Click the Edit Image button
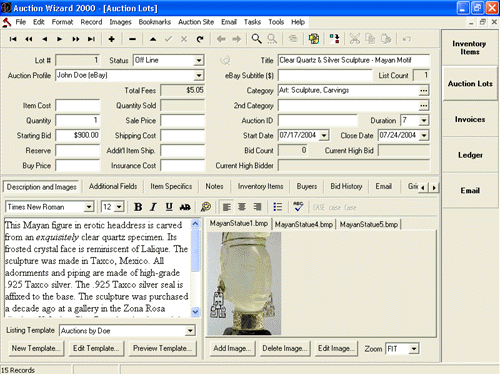The height and width of the screenshot is (374, 500). (x=336, y=348)
